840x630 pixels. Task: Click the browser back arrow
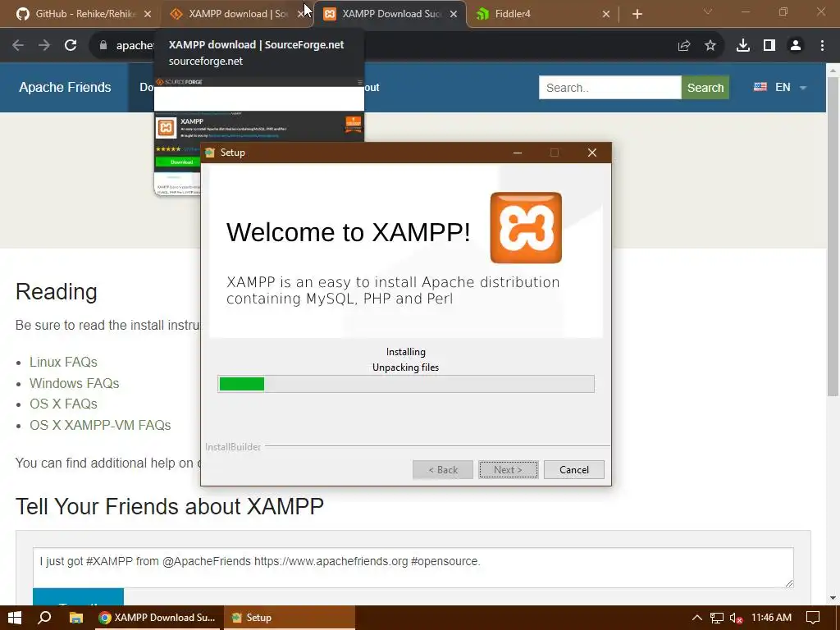tap(18, 46)
